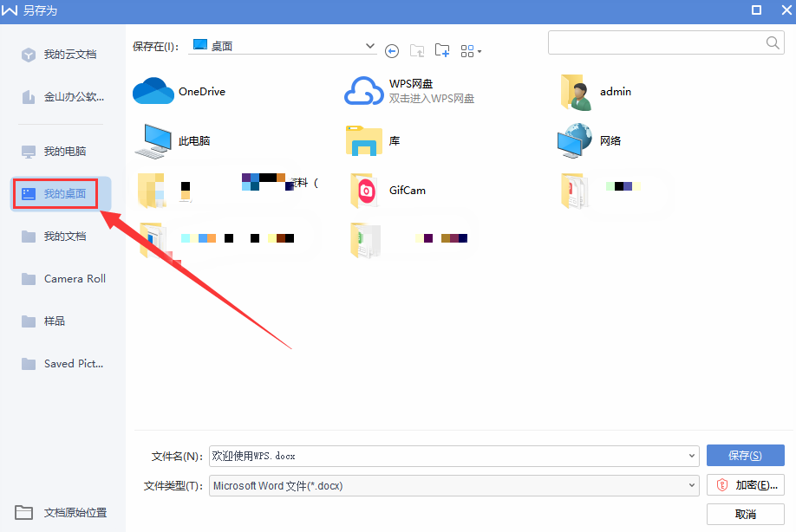Image resolution: width=796 pixels, height=532 pixels.
Task: Go to 我的电脑 in sidebar
Action: tap(55, 151)
